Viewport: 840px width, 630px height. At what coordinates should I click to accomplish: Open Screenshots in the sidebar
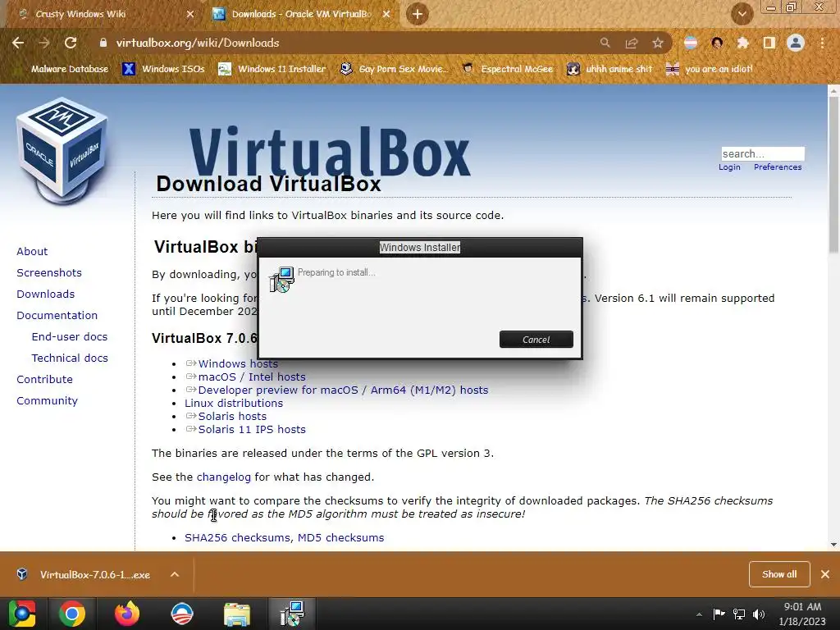[x=49, y=272]
